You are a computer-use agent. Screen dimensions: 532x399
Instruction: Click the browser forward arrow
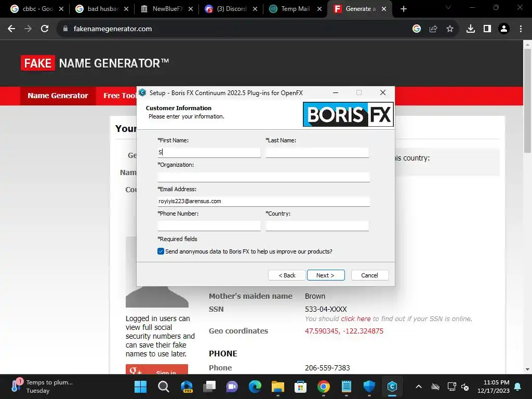pyautogui.click(x=28, y=29)
